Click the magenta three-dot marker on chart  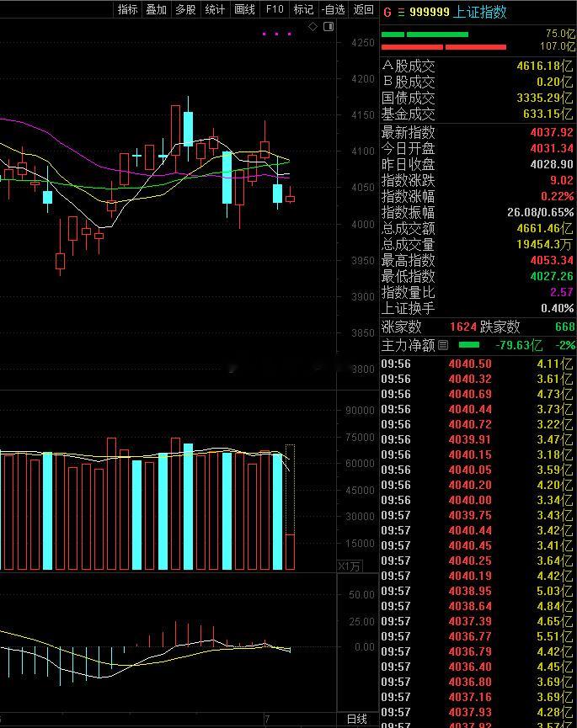pyautogui.click(x=277, y=34)
